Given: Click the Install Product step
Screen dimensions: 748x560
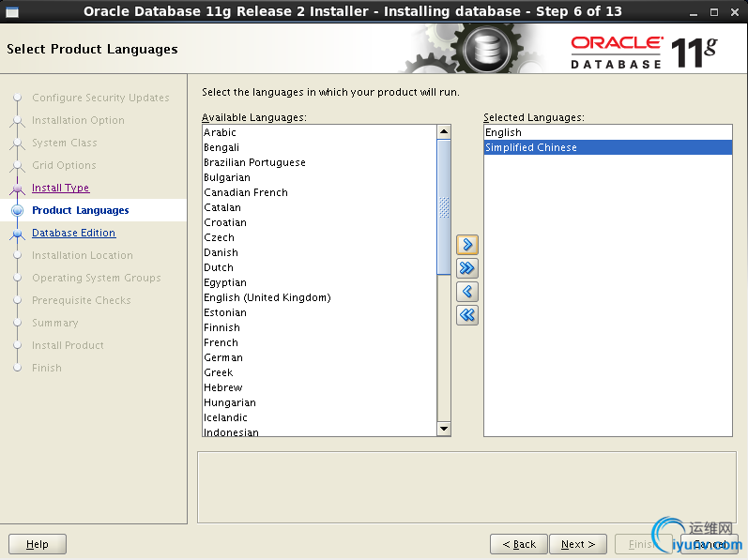Looking at the screenshot, I should click(x=68, y=345).
